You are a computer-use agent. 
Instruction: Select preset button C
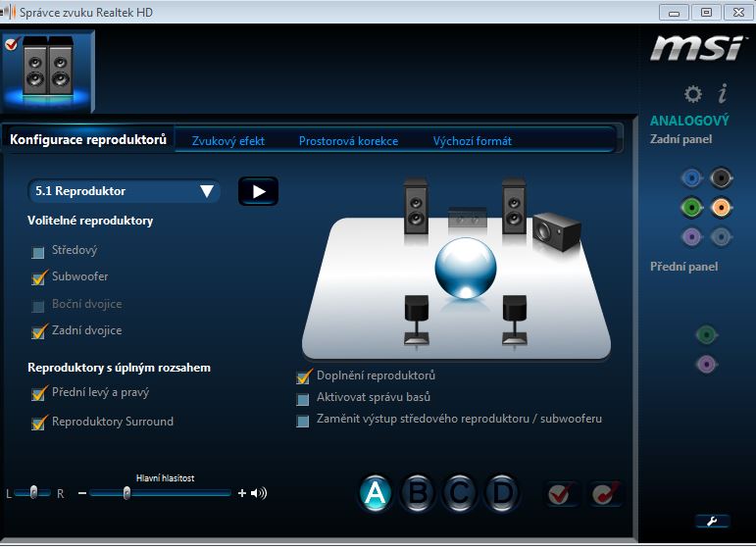click(x=460, y=493)
